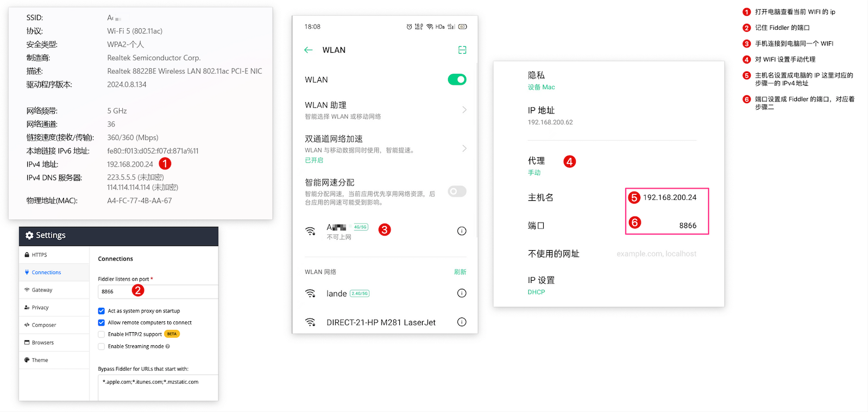Click the MAC address A4-FC-77-4B-AA-67
This screenshot has width=868, height=412.
[140, 201]
